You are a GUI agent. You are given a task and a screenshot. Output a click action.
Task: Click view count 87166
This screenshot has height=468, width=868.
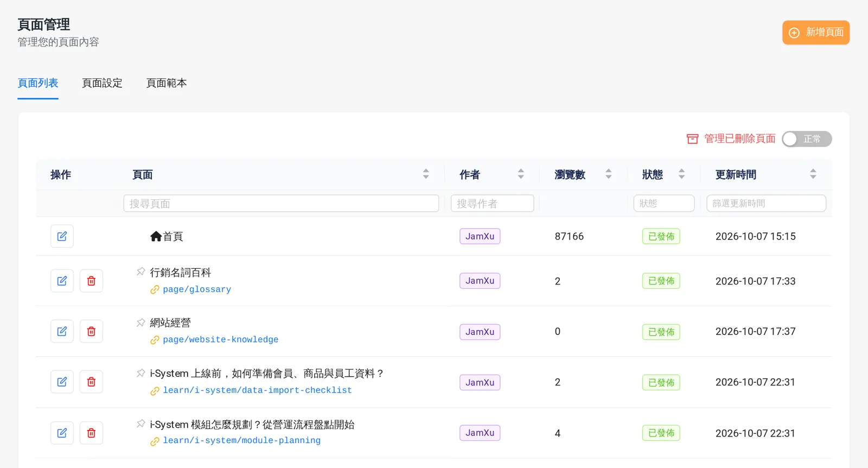[x=569, y=236]
